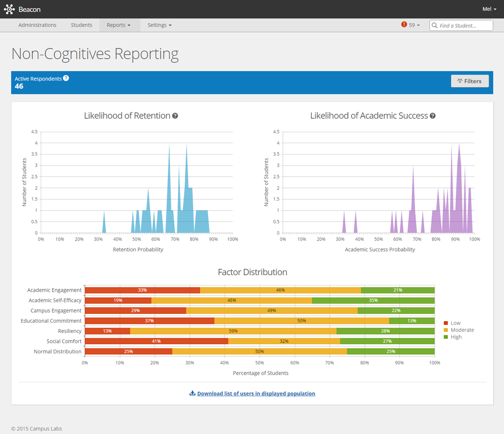Toggle the High series in the legend
The image size is (504, 434).
[456, 337]
